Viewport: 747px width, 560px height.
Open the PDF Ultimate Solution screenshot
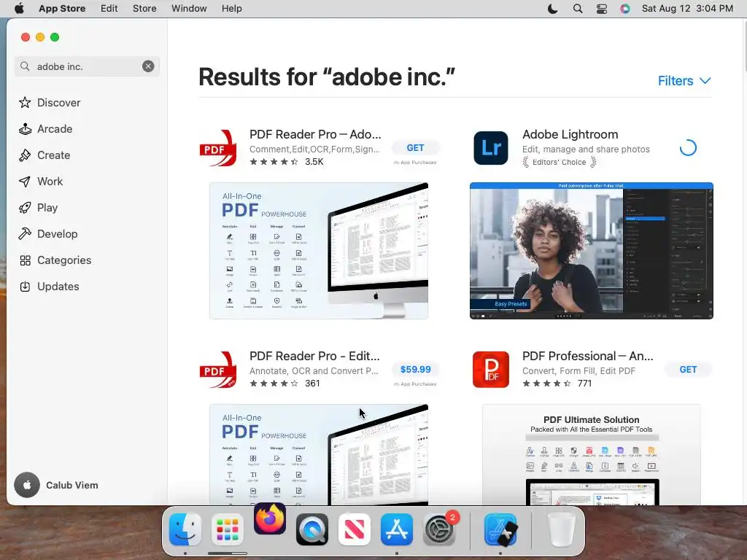pyautogui.click(x=591, y=455)
